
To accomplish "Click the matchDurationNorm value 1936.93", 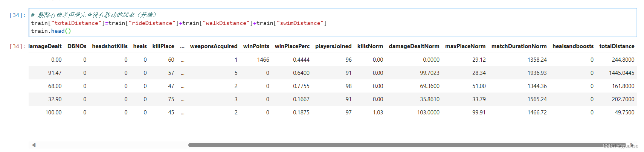I will 537,73.
